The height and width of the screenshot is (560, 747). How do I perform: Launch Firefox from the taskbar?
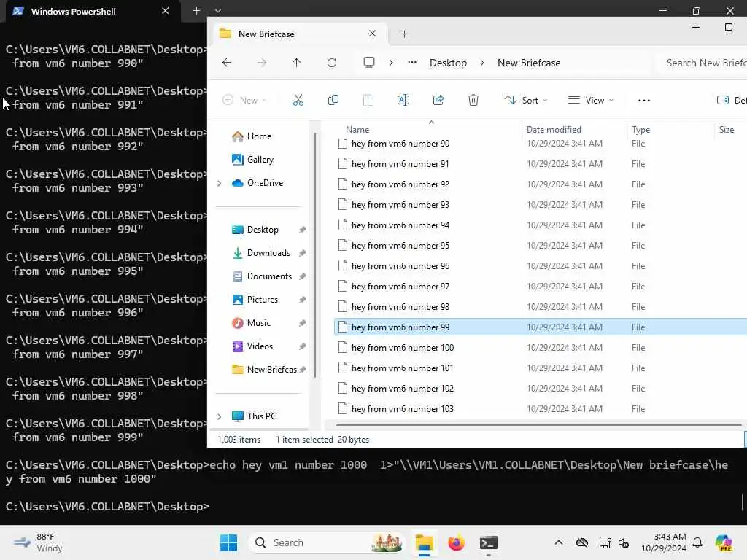[456, 542]
